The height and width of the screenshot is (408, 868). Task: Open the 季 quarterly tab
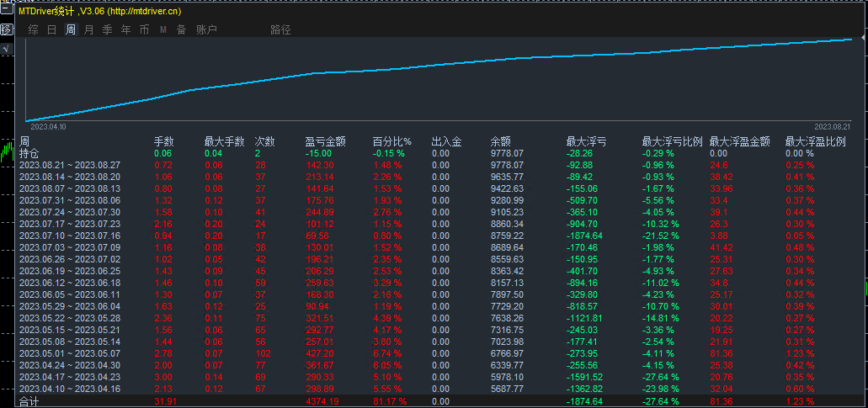click(x=108, y=29)
